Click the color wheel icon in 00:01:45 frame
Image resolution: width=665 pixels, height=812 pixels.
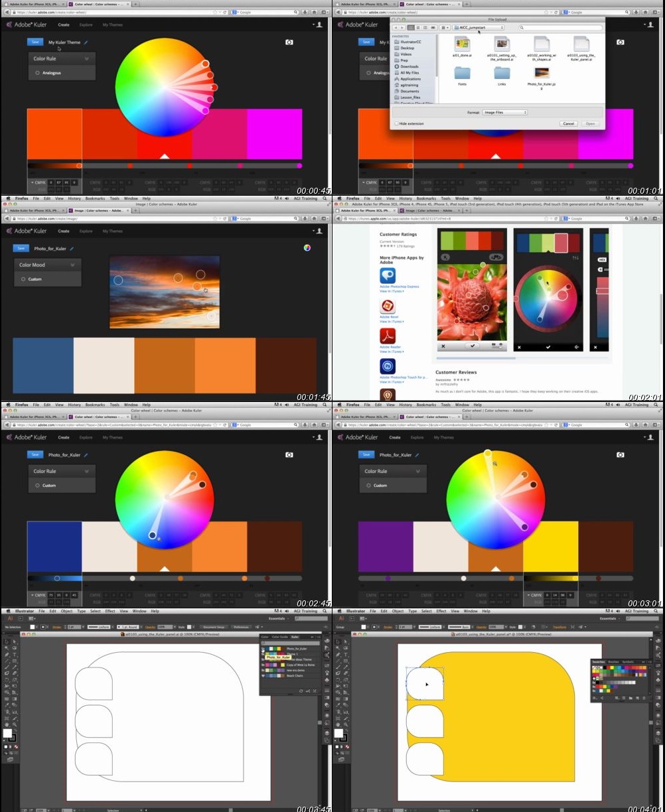pos(307,248)
